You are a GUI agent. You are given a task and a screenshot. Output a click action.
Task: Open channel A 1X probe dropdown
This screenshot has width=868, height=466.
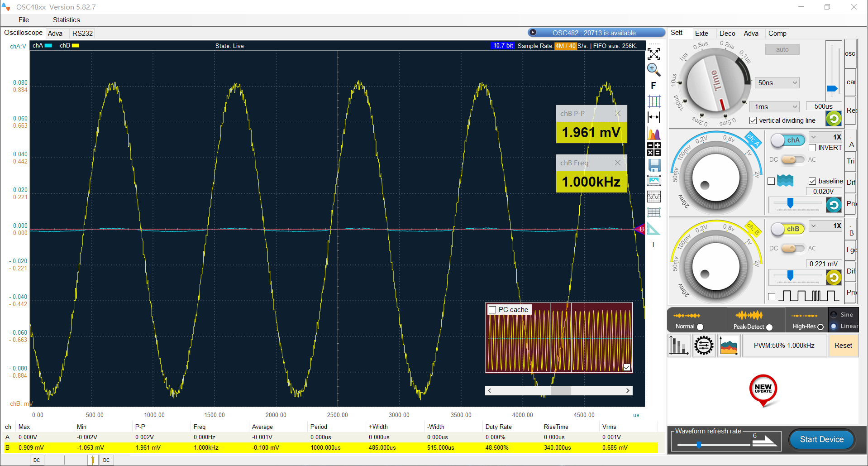point(825,137)
